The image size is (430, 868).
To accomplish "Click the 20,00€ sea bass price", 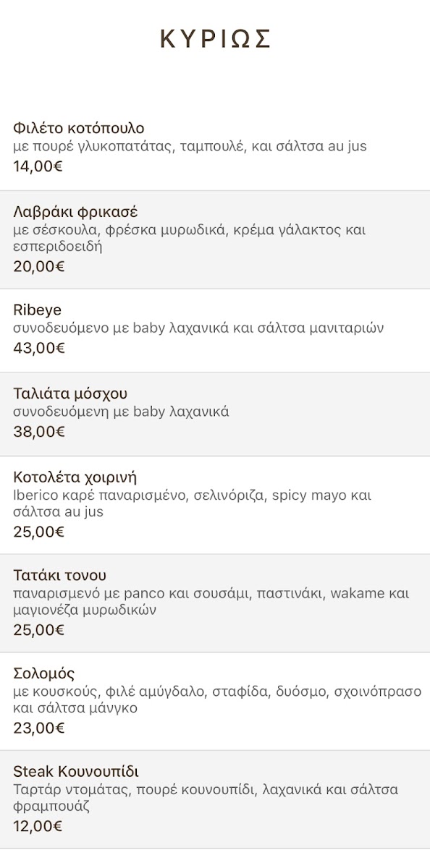I will (39, 266).
